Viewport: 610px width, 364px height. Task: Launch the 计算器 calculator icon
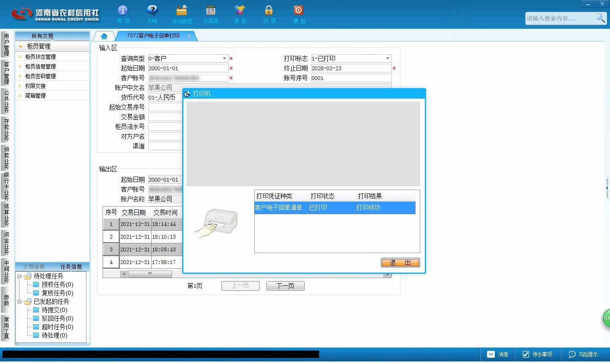point(211,14)
